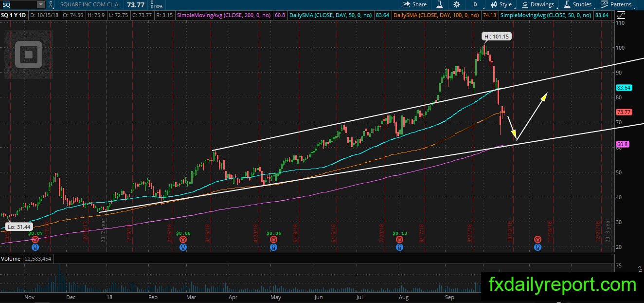Click the 83.64 moving average price tag

coord(624,88)
